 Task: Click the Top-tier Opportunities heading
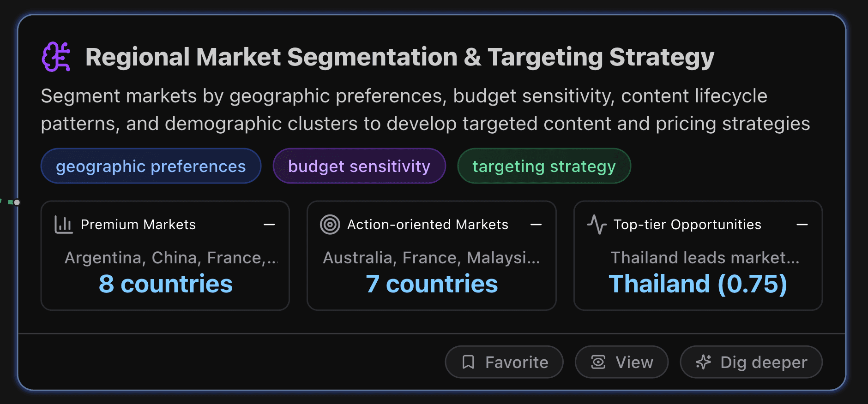click(x=687, y=225)
